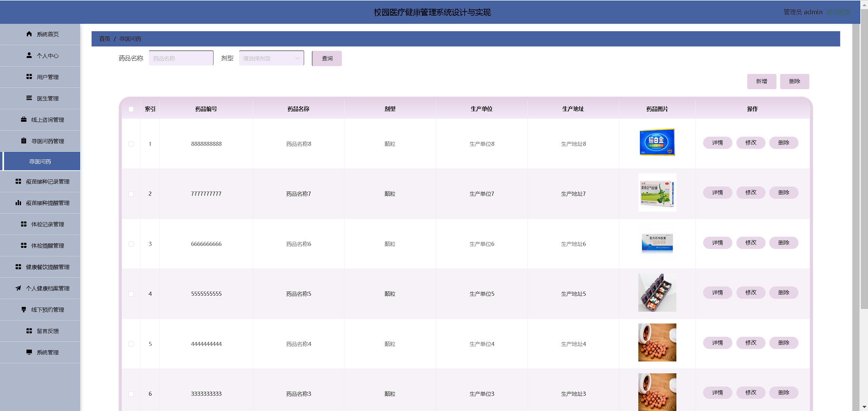The width and height of the screenshot is (868, 411).
Task: Click the 药品名称 search input field
Action: coord(181,58)
